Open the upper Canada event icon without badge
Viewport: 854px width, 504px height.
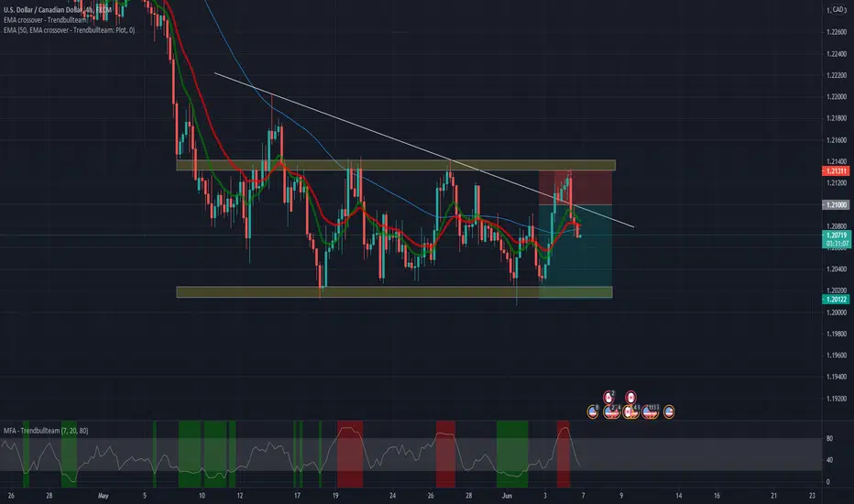pos(630,397)
